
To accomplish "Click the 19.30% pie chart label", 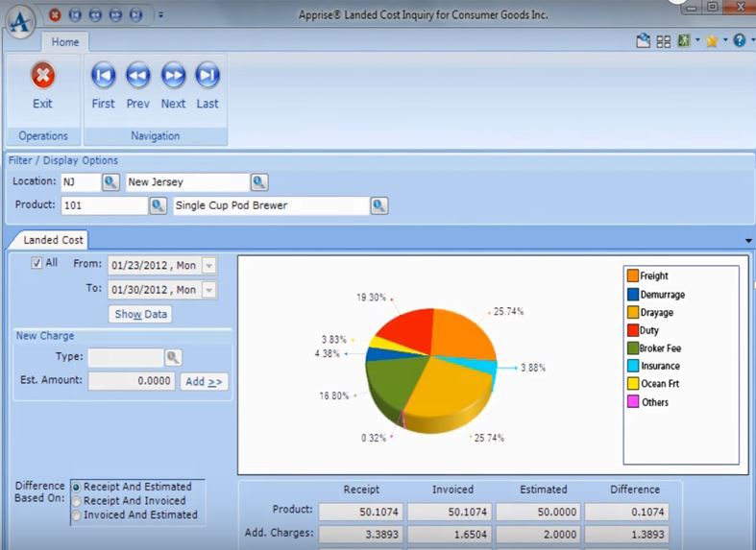I will [x=371, y=298].
